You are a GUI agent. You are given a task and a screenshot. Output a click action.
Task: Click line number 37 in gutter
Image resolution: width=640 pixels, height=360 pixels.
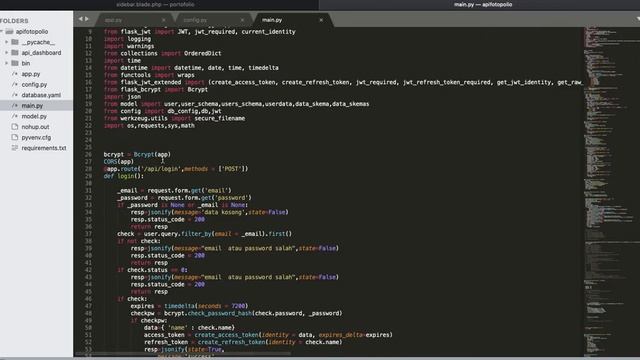point(89,234)
